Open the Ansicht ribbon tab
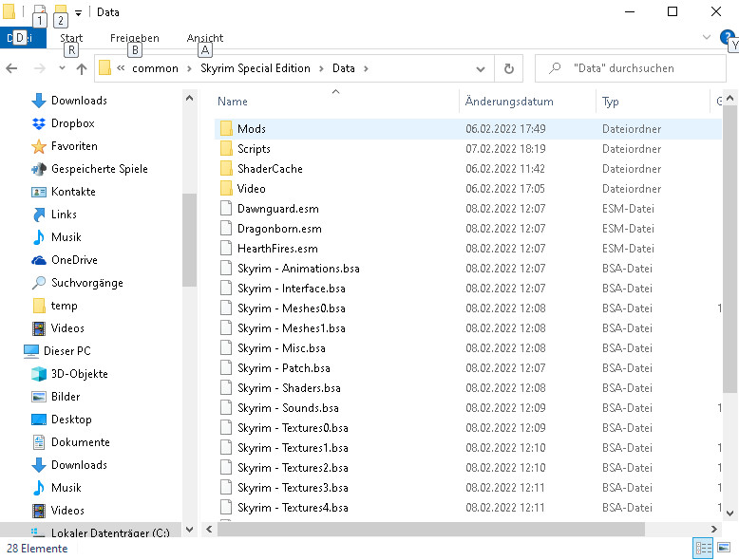This screenshot has height=560, width=739. 205,38
